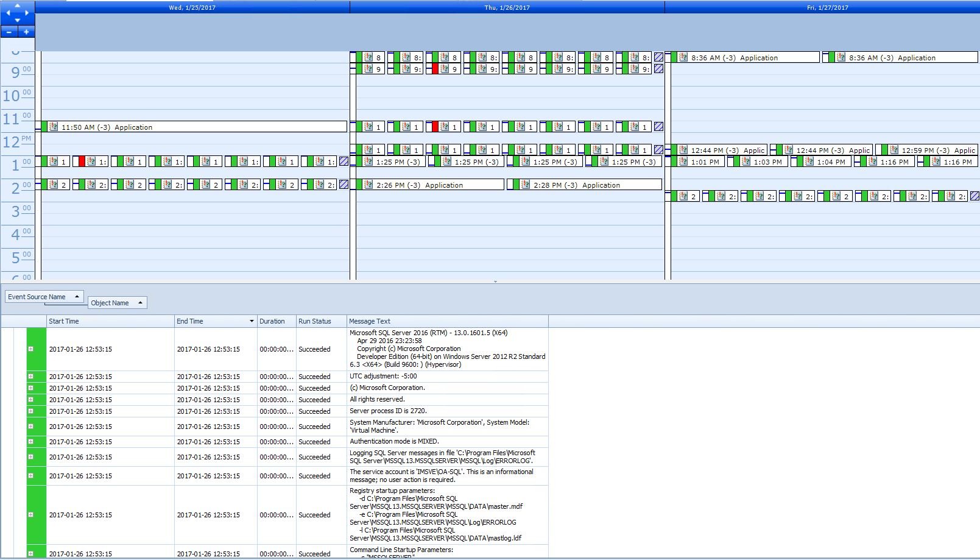The height and width of the screenshot is (560, 980).
Task: Click the '(c) Microsoft Corporation.' message text
Action: (x=387, y=388)
